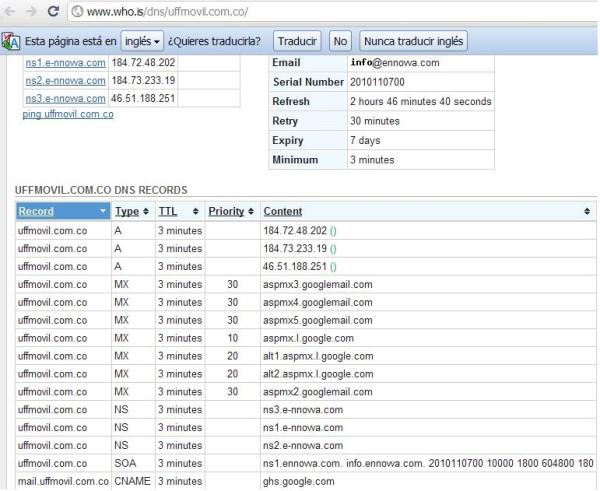Click sort arrows at Content column end
600x491 pixels.
pyautogui.click(x=587, y=211)
